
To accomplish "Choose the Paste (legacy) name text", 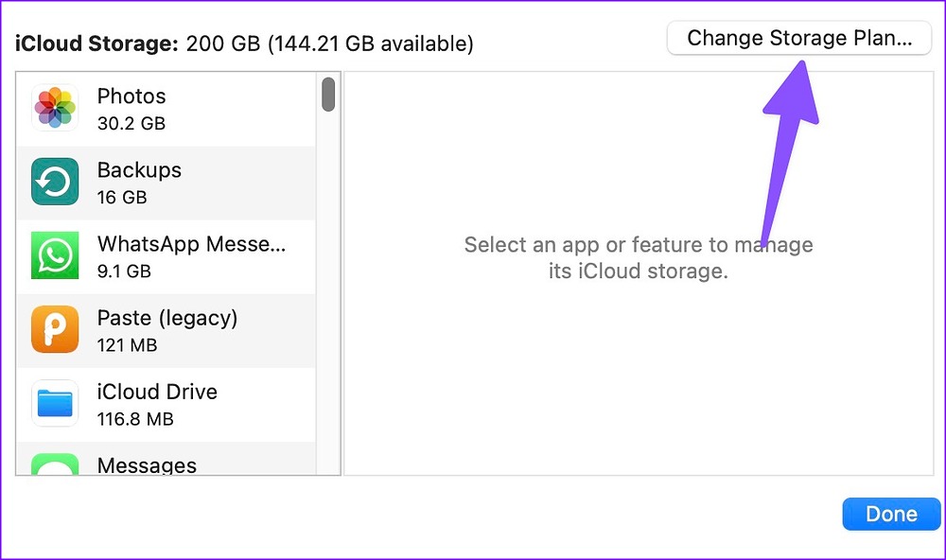I will coord(167,318).
